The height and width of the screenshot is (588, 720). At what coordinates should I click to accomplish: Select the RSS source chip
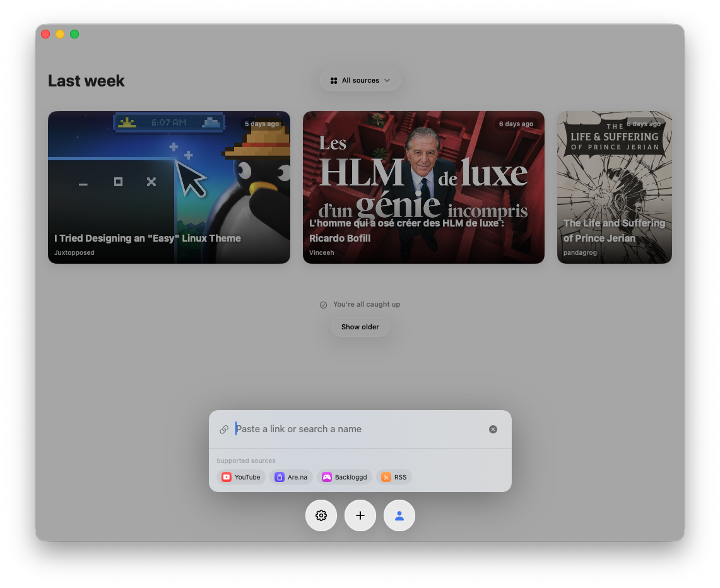pos(394,477)
